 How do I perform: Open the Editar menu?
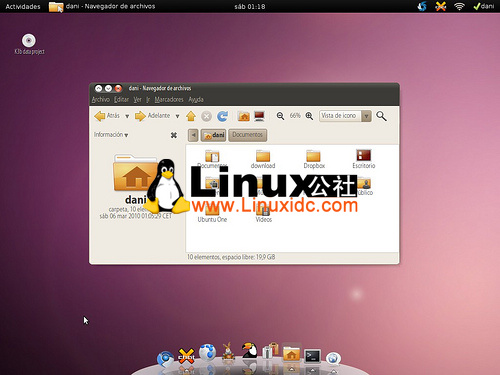point(121,100)
